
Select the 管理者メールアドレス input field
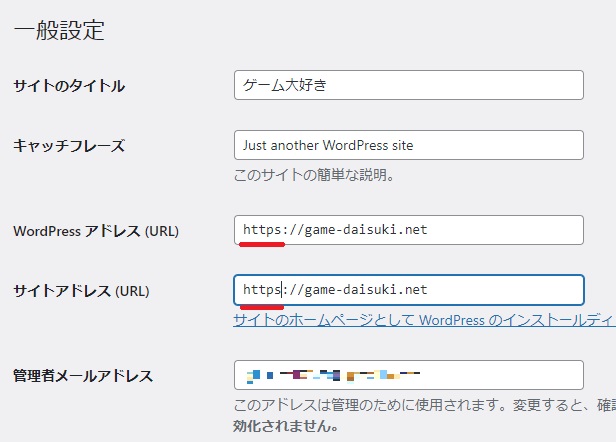pyautogui.click(x=409, y=375)
